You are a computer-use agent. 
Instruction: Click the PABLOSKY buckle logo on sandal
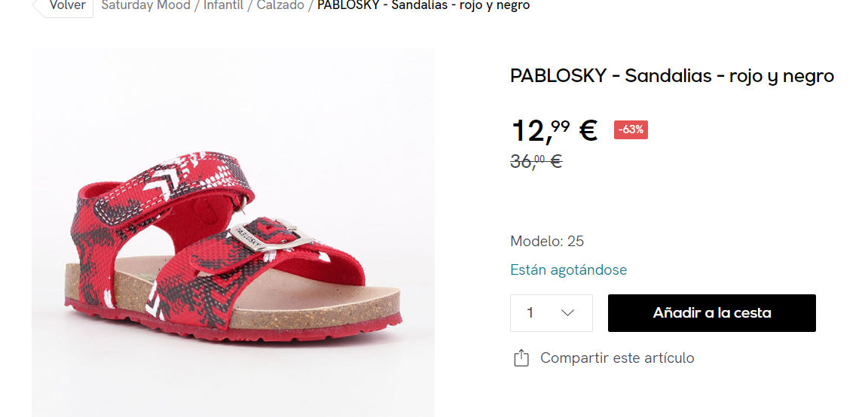coord(248,236)
